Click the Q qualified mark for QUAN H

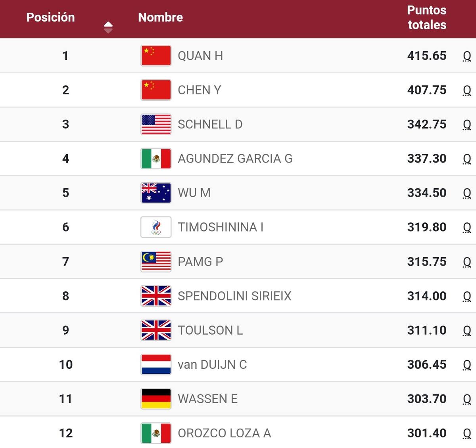467,56
